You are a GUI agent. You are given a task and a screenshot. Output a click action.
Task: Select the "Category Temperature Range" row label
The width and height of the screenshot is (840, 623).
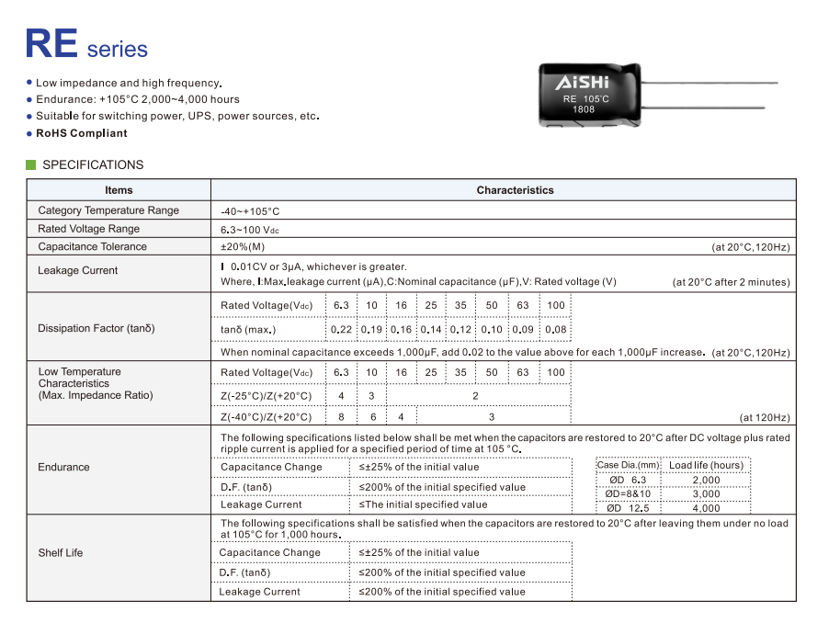pos(108,210)
